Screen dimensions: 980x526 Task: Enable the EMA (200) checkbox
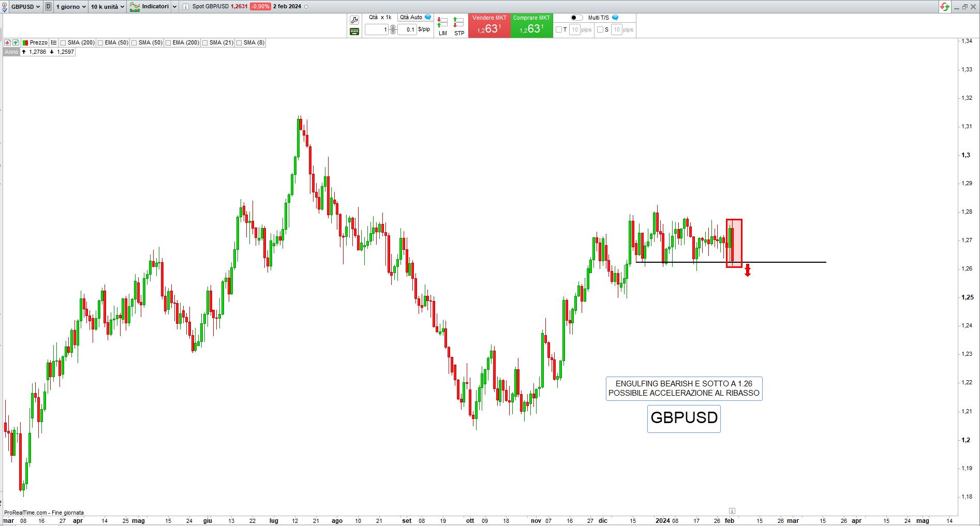pos(168,43)
